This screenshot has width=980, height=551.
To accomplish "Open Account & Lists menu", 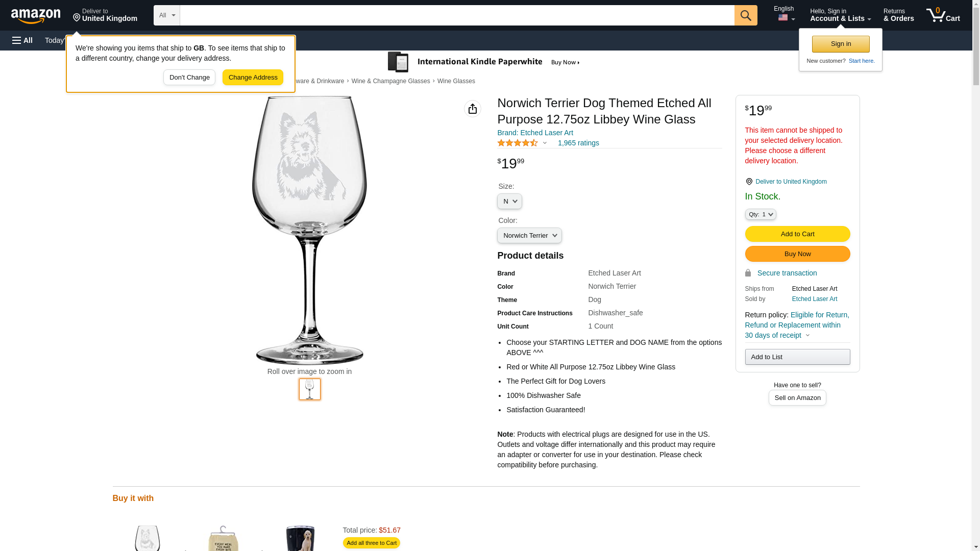I will click(x=840, y=15).
